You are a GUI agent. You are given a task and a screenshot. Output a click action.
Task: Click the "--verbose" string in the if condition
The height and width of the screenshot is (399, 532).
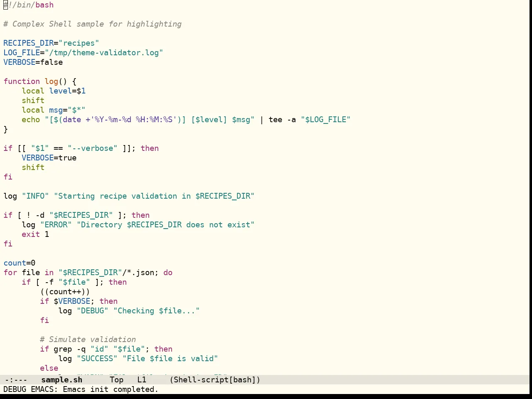[x=92, y=148]
